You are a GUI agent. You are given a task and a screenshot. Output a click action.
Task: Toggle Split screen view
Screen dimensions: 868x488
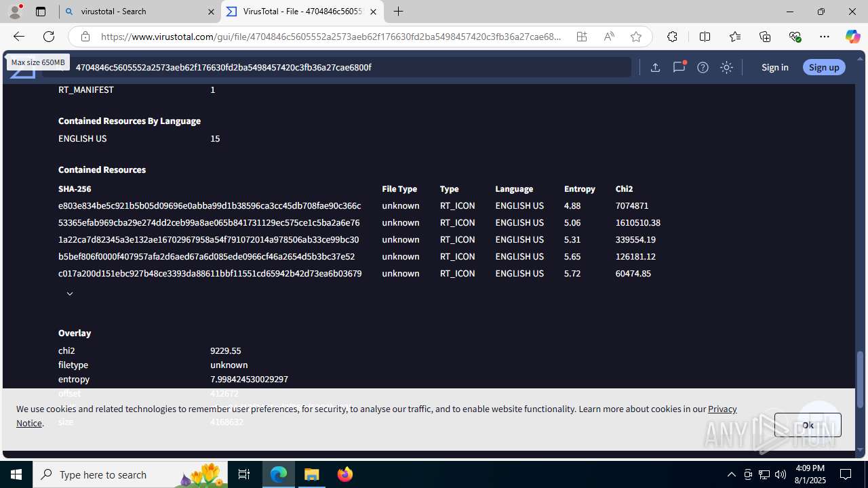click(x=705, y=37)
